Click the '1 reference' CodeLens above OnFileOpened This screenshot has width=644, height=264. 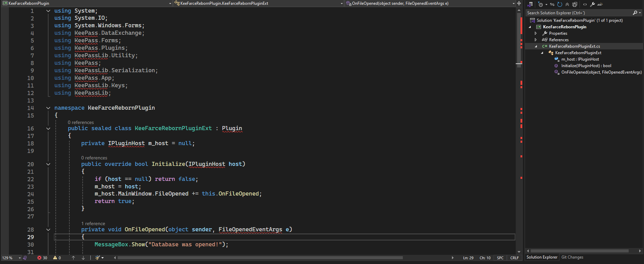[x=93, y=223]
